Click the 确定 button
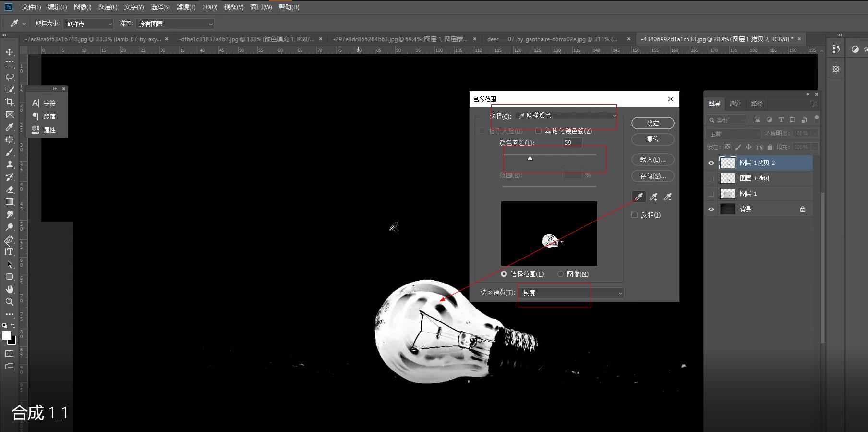This screenshot has height=432, width=868. click(x=652, y=123)
